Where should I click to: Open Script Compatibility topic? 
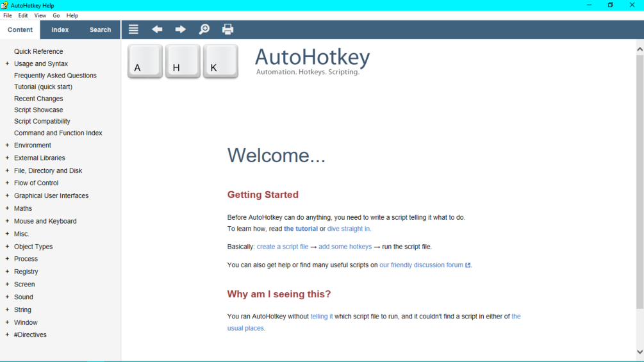42,122
